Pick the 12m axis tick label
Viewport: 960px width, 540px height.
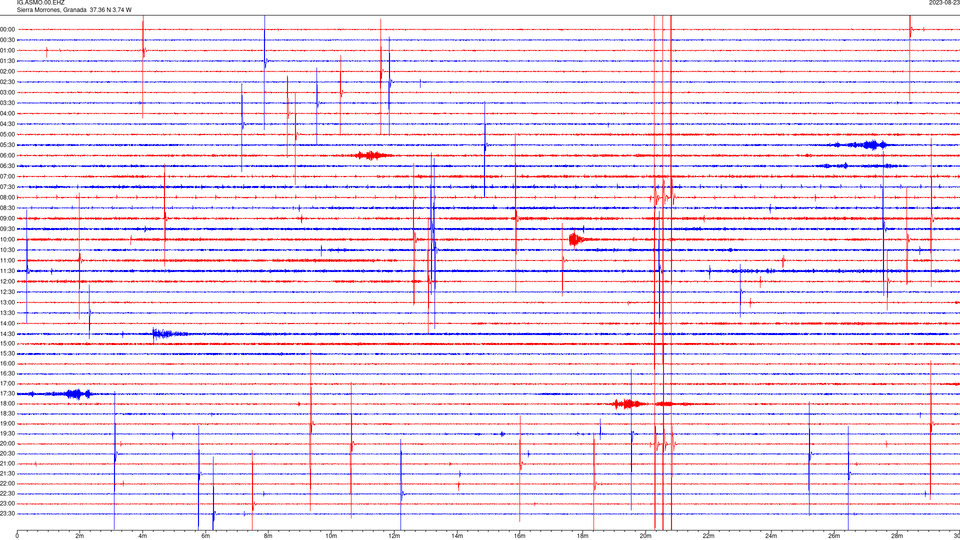click(394, 536)
